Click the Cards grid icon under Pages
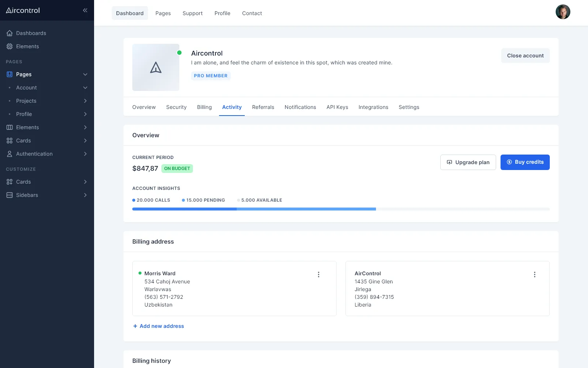 tap(10, 141)
